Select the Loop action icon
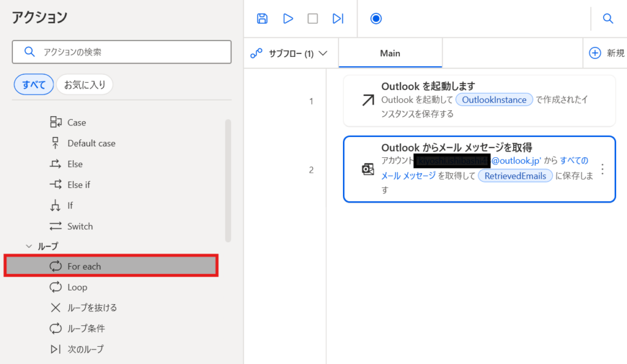 (x=56, y=287)
